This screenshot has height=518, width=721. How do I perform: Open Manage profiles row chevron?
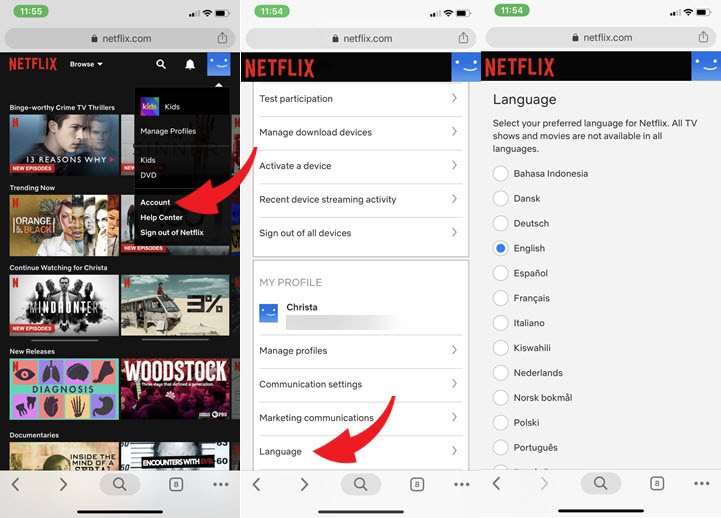(454, 350)
